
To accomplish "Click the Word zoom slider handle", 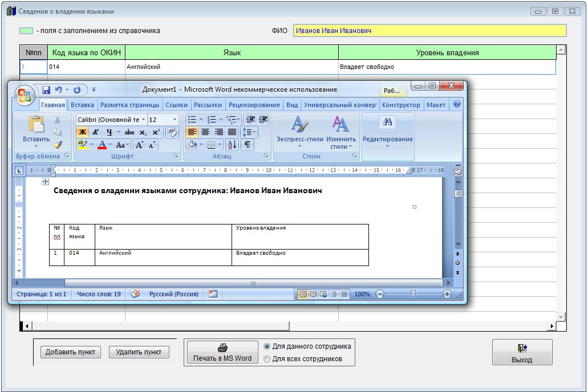I will [413, 294].
